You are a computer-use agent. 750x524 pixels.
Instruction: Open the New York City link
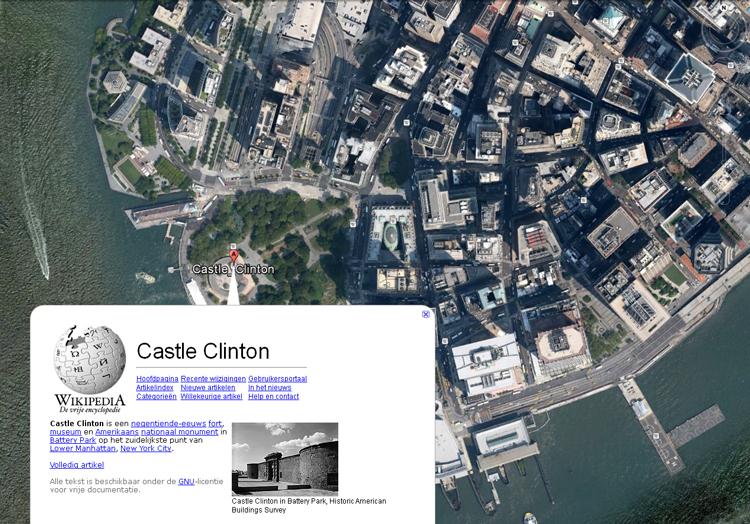click(x=146, y=449)
